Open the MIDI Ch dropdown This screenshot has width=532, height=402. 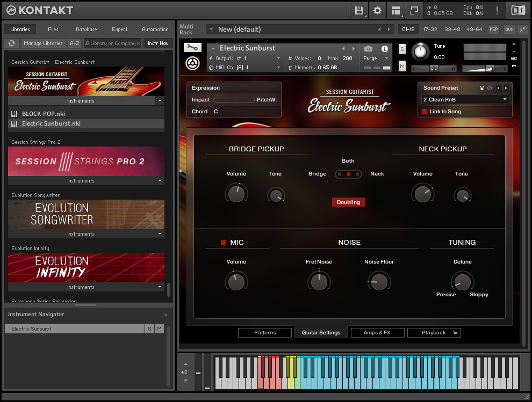coord(245,68)
